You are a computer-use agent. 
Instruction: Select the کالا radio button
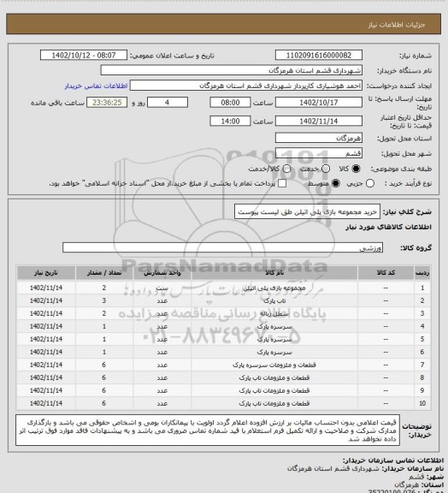356,169
